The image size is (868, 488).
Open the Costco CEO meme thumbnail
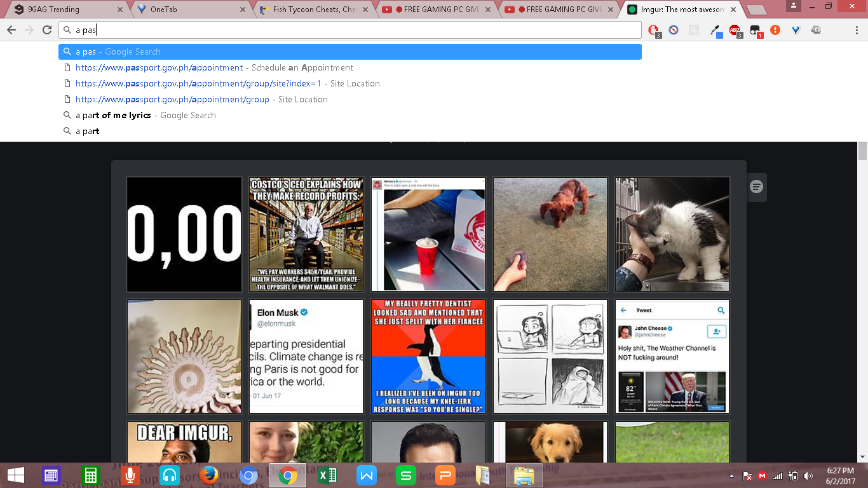(x=306, y=234)
